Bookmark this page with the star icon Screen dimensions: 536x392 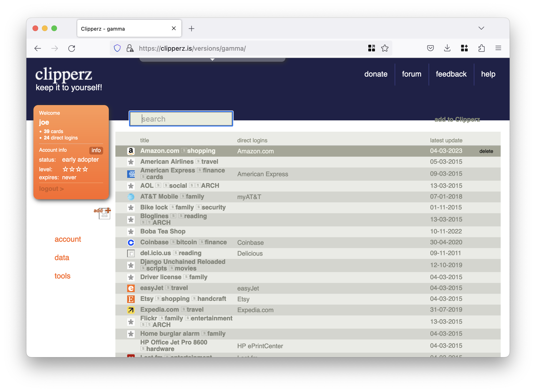[x=385, y=48]
